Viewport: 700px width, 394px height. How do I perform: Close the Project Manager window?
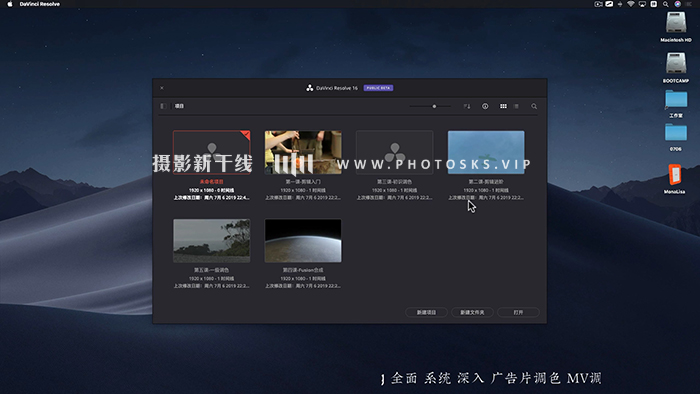pyautogui.click(x=162, y=88)
